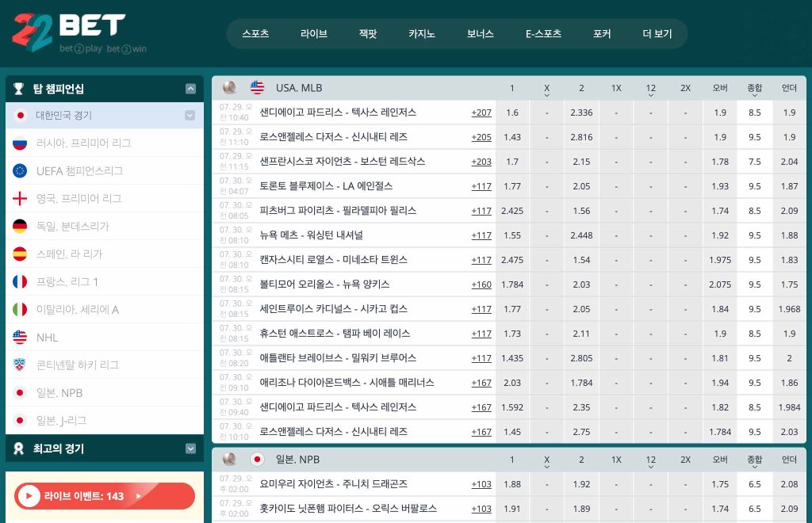Click the Russia flag icon beside 러시아. 프리미어 리그
Viewport: 812px width, 523px height.
(x=20, y=143)
